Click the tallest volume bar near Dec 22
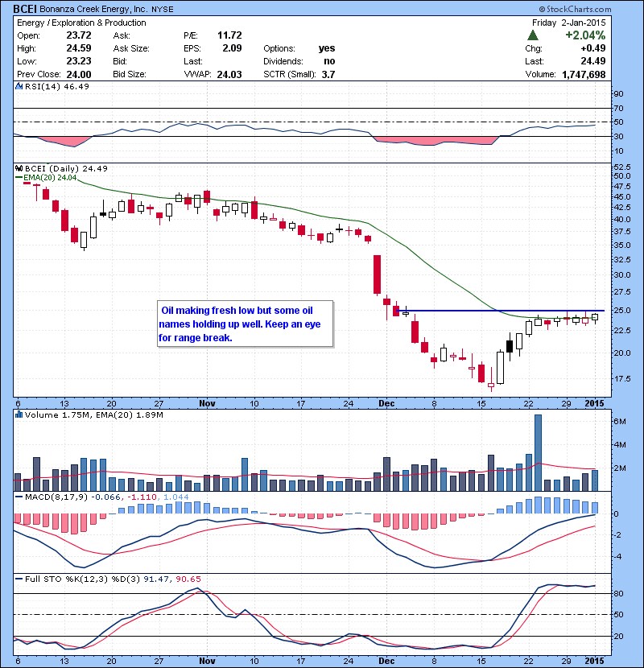This screenshot has width=644, height=668. (538, 453)
